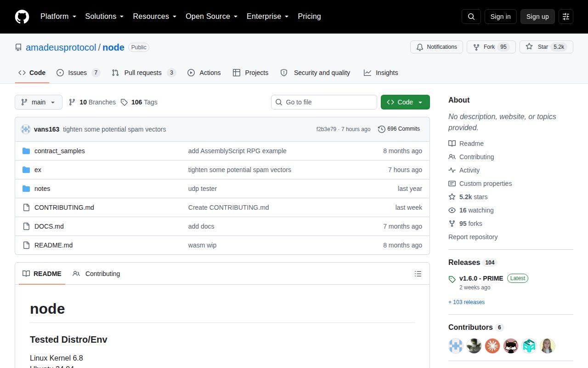This screenshot has width=588, height=368.
Task: Open the Insights tab
Action: tap(381, 73)
